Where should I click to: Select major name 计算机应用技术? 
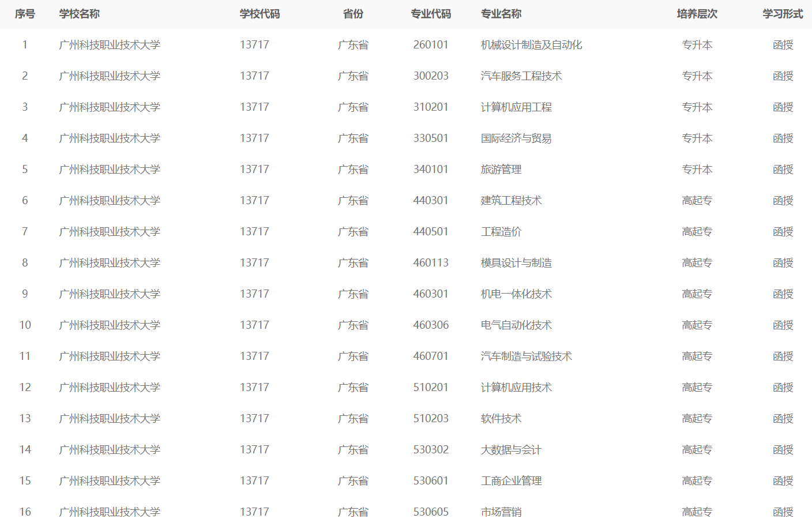[x=516, y=388]
